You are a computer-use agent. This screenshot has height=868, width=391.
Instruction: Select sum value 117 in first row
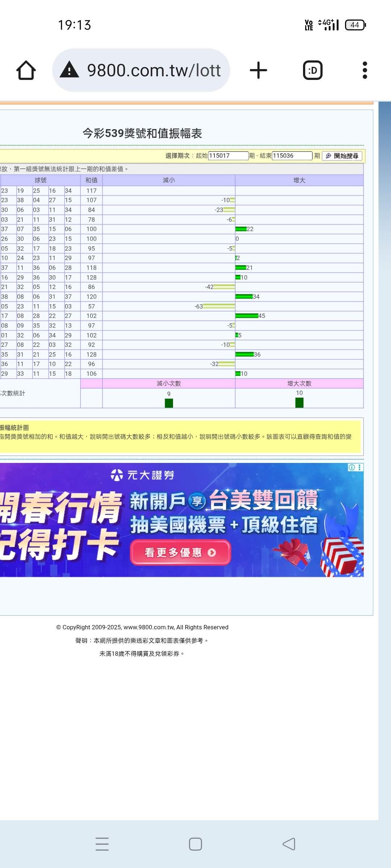92,191
